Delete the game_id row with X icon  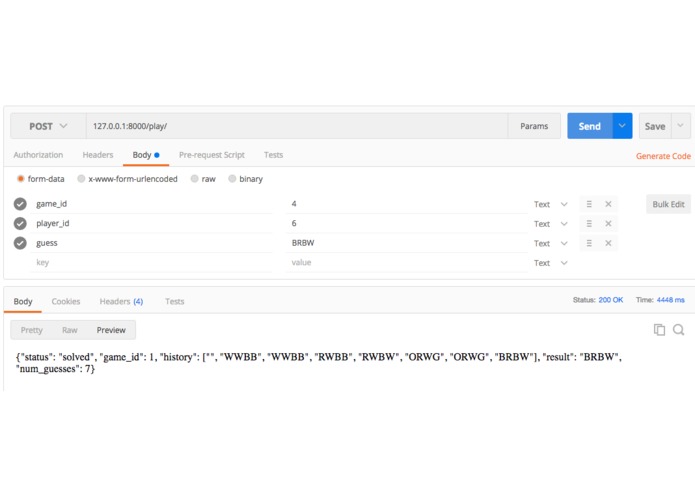click(608, 204)
